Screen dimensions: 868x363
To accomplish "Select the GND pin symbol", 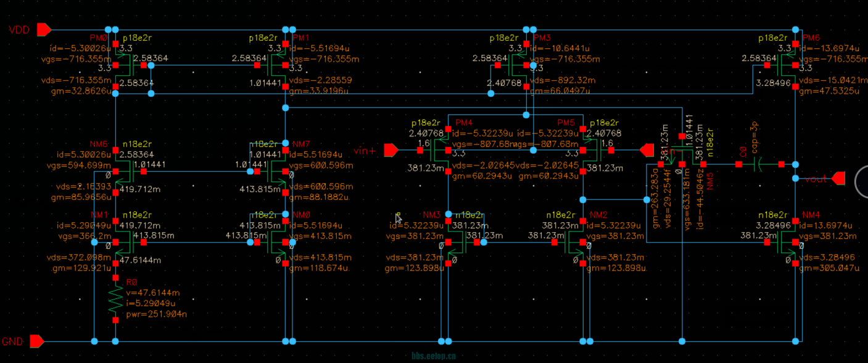I will click(x=37, y=341).
